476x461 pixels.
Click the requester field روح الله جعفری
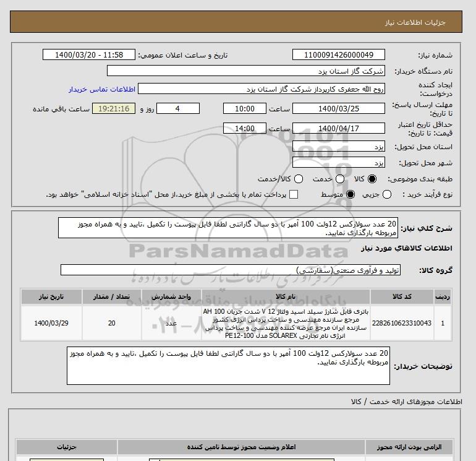point(261,89)
